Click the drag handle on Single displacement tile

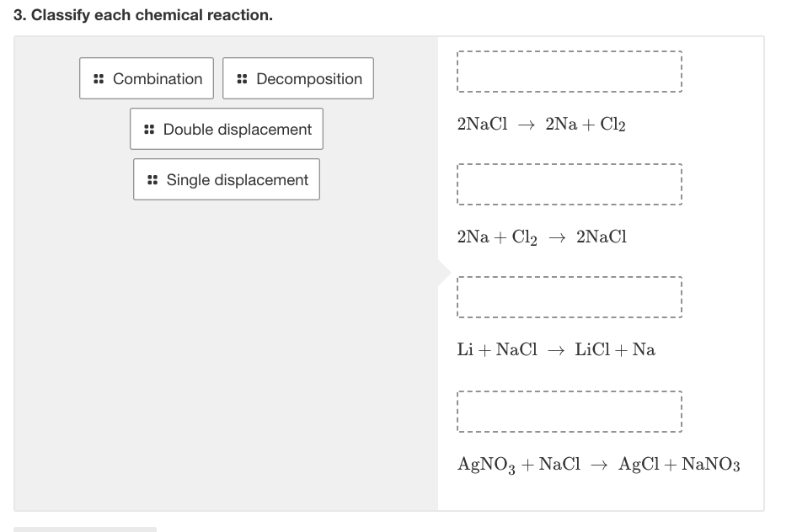tap(152, 179)
